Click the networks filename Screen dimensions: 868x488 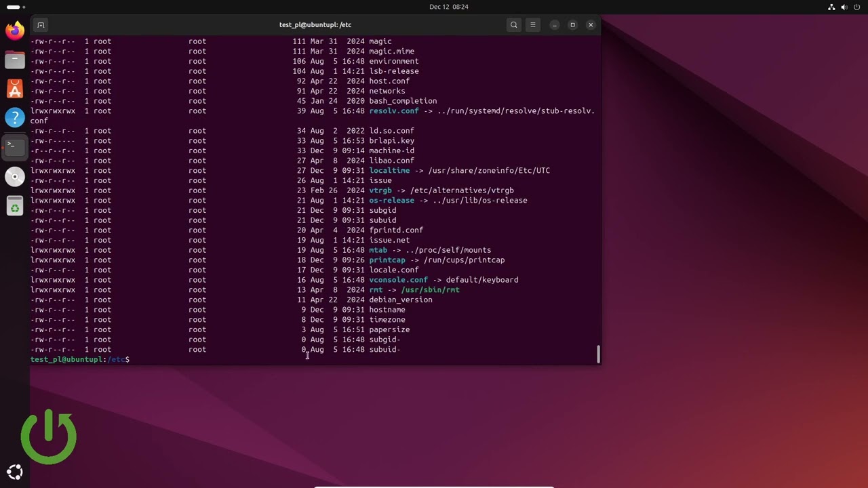click(x=387, y=91)
